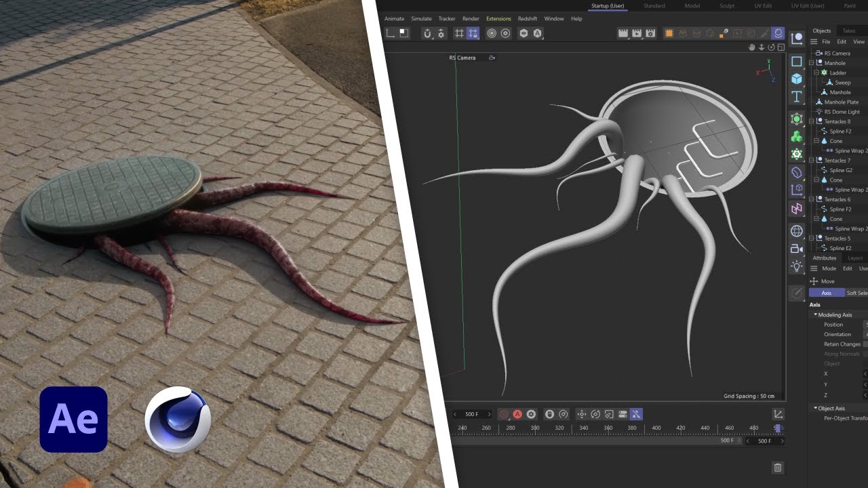Collapse the Modeling Axis section
Screen dimensions: 868x488
click(x=816, y=314)
